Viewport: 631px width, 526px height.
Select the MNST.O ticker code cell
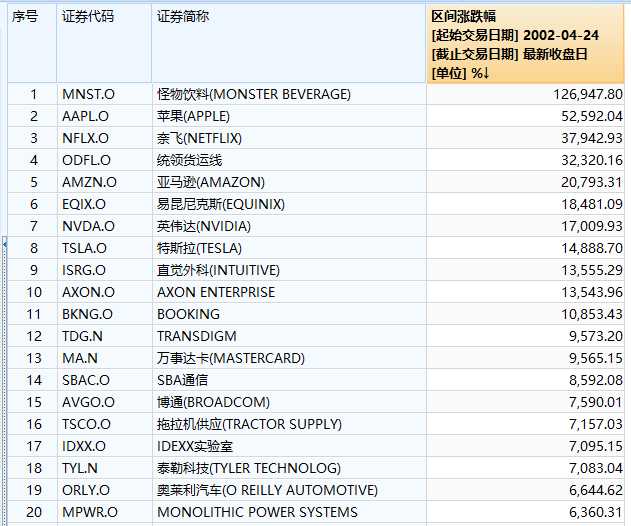(104, 94)
